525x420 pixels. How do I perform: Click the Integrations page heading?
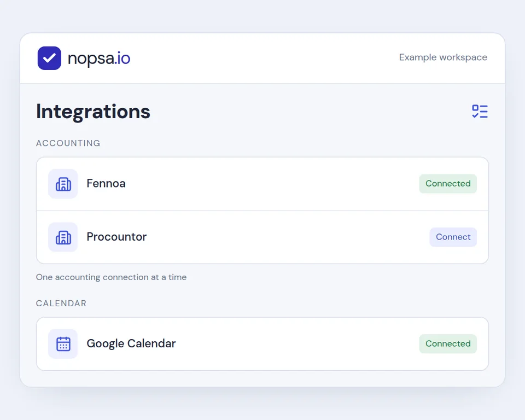(93, 112)
